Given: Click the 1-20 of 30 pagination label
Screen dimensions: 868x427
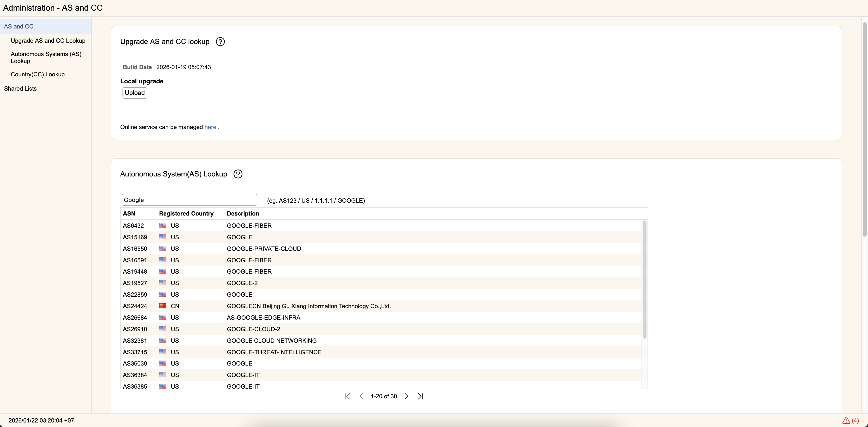Looking at the screenshot, I should 384,396.
